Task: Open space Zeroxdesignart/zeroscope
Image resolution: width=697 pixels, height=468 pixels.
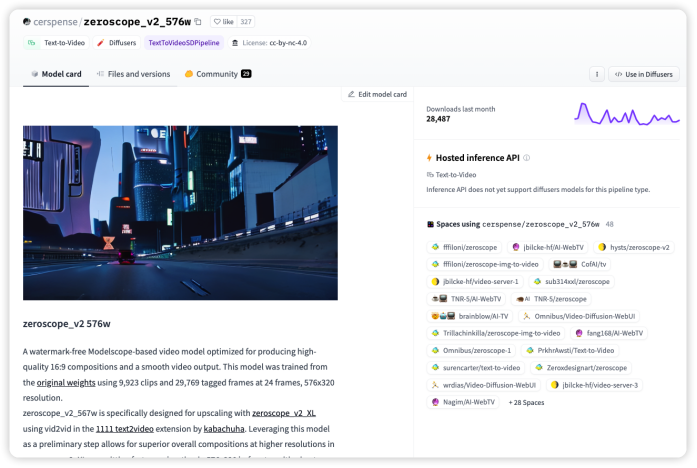Action: [581, 368]
